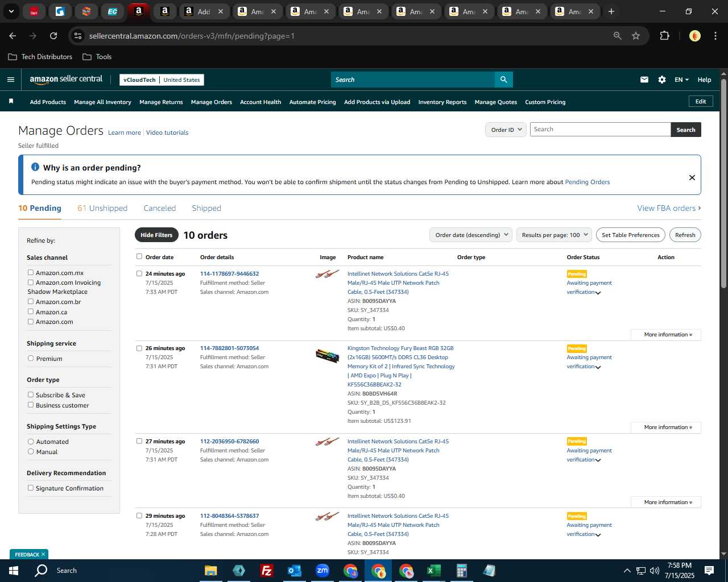This screenshot has height=582, width=728.
Task: Open the Results per page dropdown
Action: click(555, 235)
